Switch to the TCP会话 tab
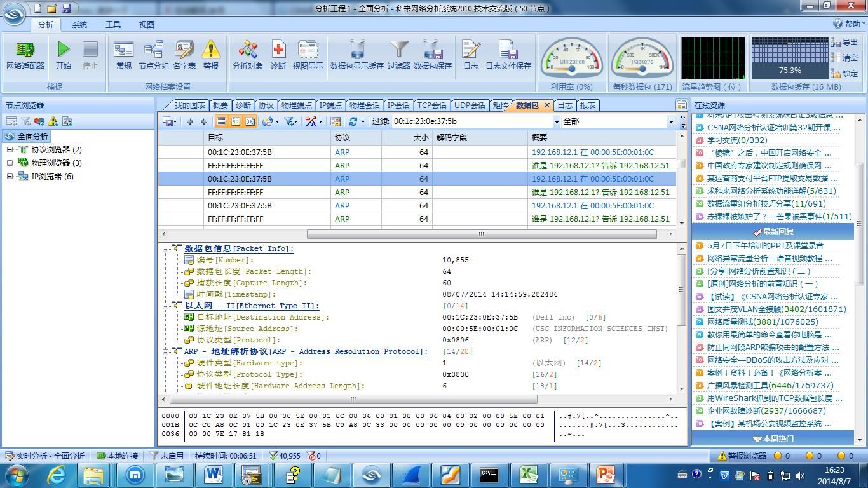Viewport: 868px width, 488px height. pos(432,105)
